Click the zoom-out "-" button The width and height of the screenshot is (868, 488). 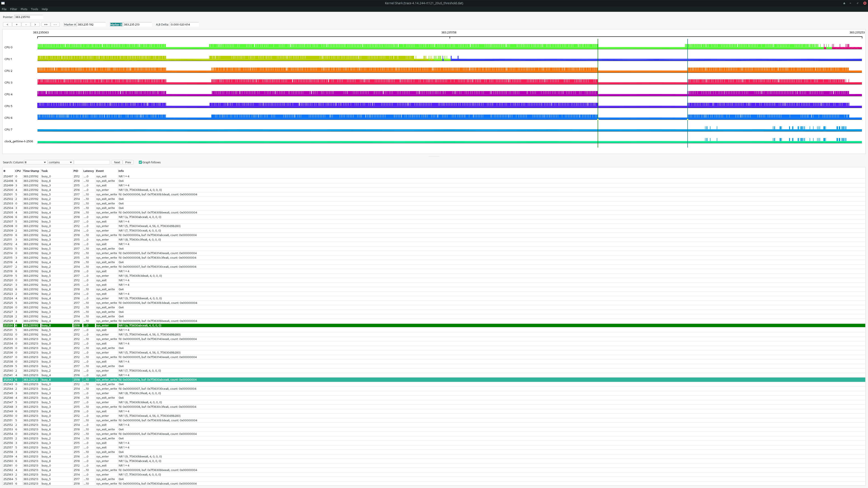tap(26, 24)
